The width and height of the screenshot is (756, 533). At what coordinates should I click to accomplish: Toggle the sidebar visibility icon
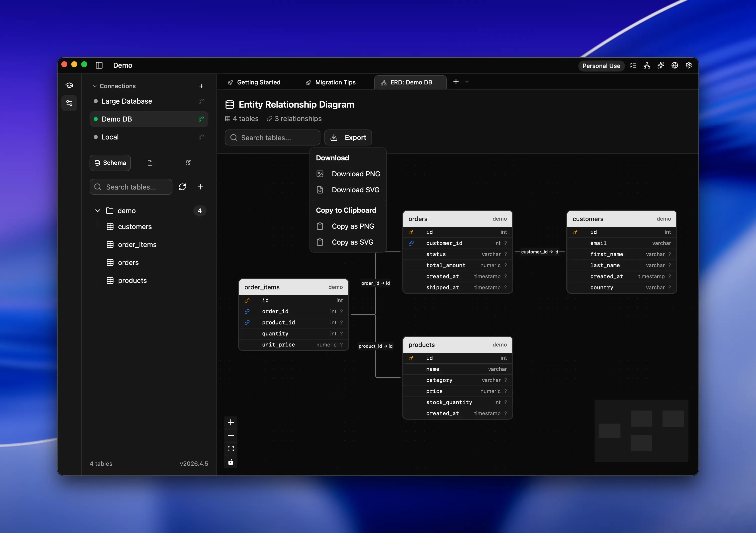coord(99,66)
